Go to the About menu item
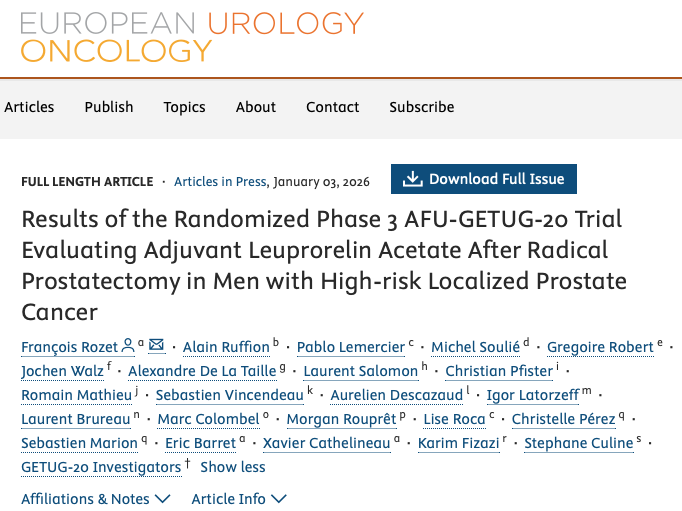 [x=256, y=107]
